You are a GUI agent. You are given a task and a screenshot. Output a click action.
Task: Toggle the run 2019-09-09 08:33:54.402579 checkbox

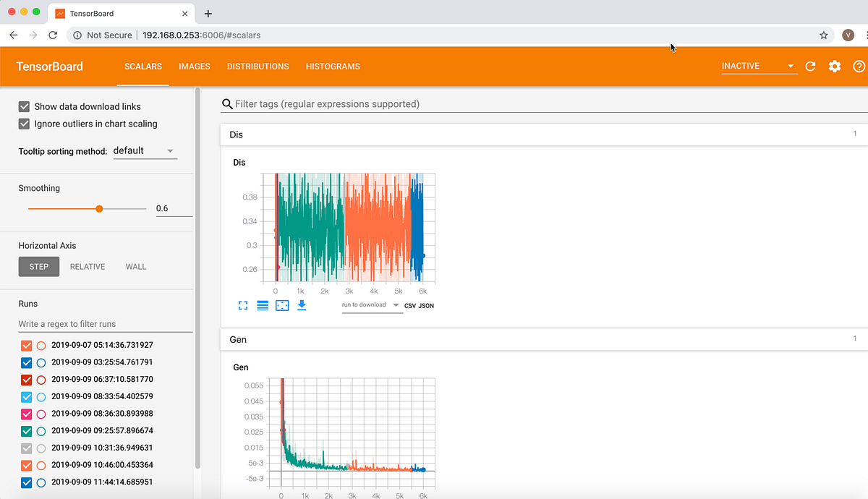coord(26,396)
